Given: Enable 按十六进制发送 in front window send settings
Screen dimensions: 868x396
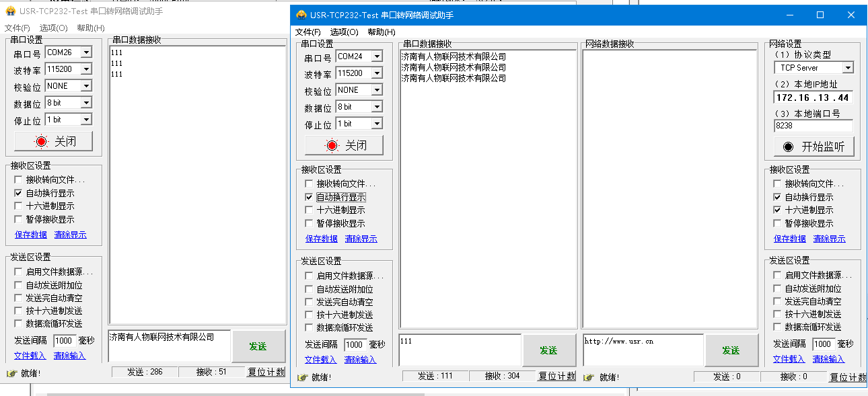Looking at the screenshot, I should 309,315.
